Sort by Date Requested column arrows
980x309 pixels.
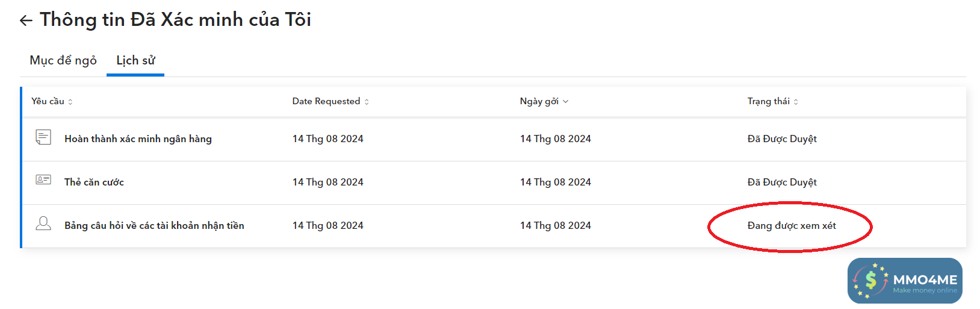tap(367, 102)
